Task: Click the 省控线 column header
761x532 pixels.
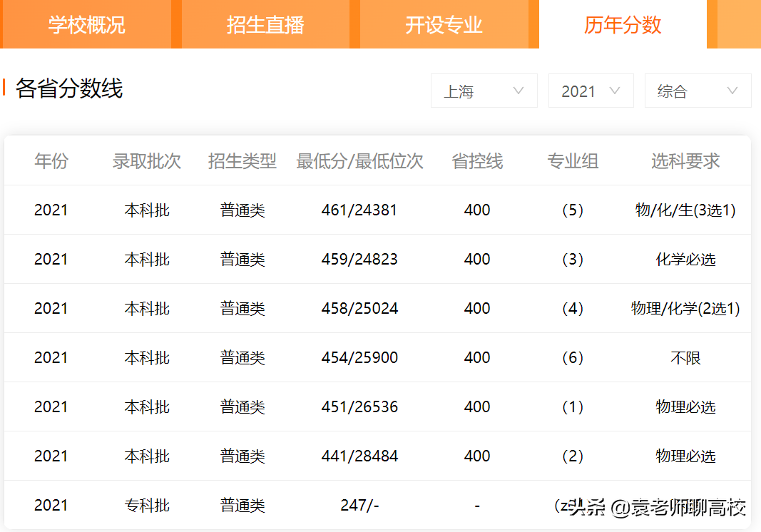Action: pos(476,161)
